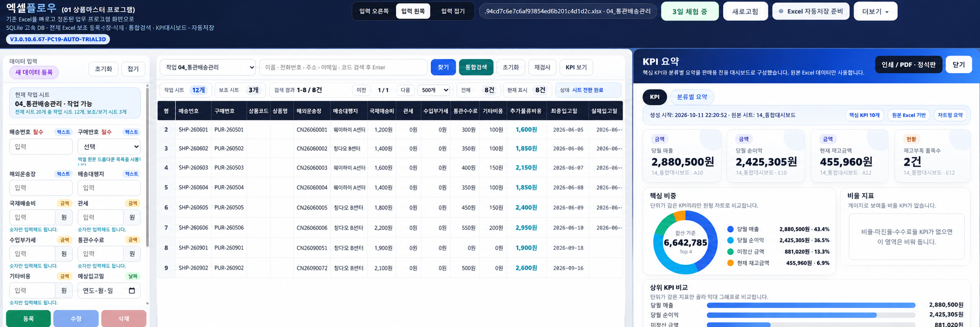The height and width of the screenshot is (327, 980).
Task: Open the 분류별 요약 tab
Action: pyautogui.click(x=692, y=97)
